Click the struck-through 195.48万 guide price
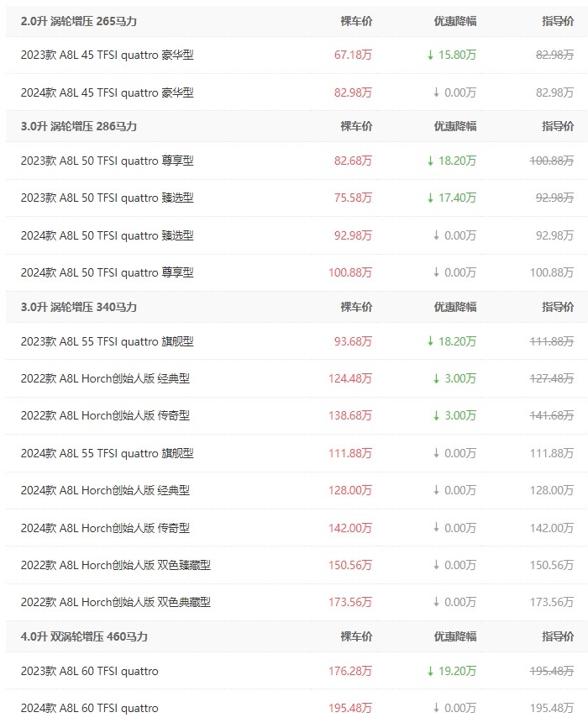The height and width of the screenshot is (723, 588). pos(552,671)
